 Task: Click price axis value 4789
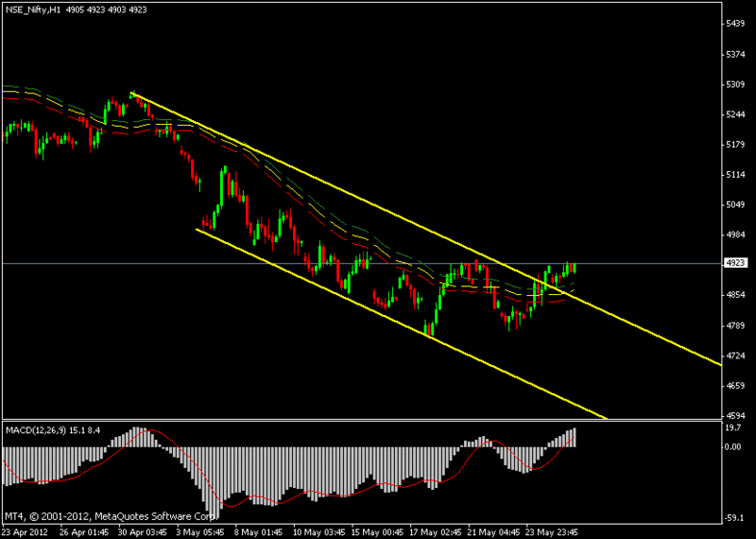pyautogui.click(x=735, y=325)
